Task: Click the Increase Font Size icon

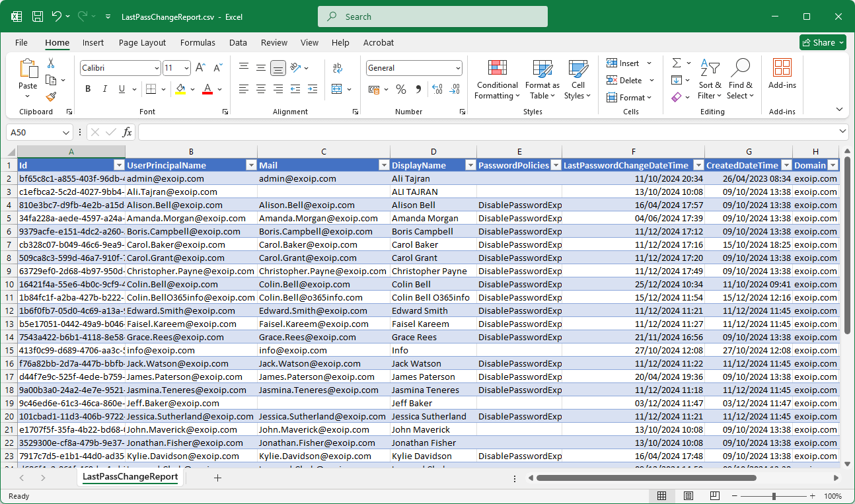Action: [x=201, y=68]
